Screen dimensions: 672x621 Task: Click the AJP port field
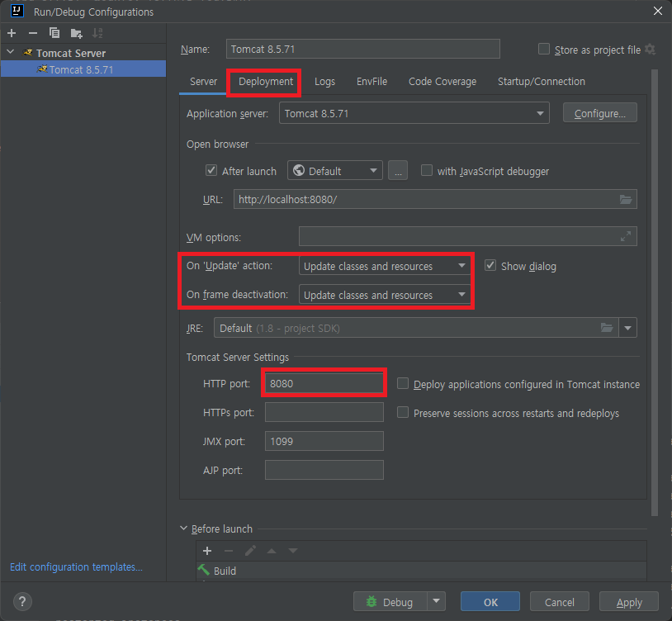tap(324, 470)
